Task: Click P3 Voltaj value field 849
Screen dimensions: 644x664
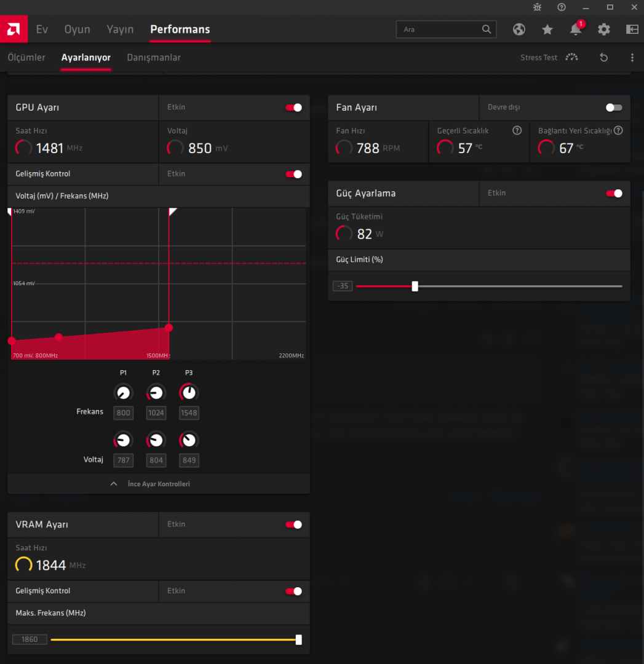Action: pyautogui.click(x=189, y=460)
